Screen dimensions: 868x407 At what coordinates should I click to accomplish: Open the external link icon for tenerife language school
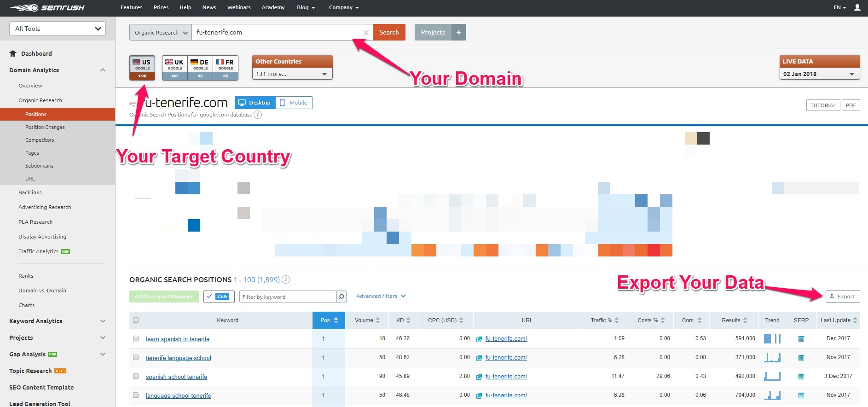pos(479,358)
